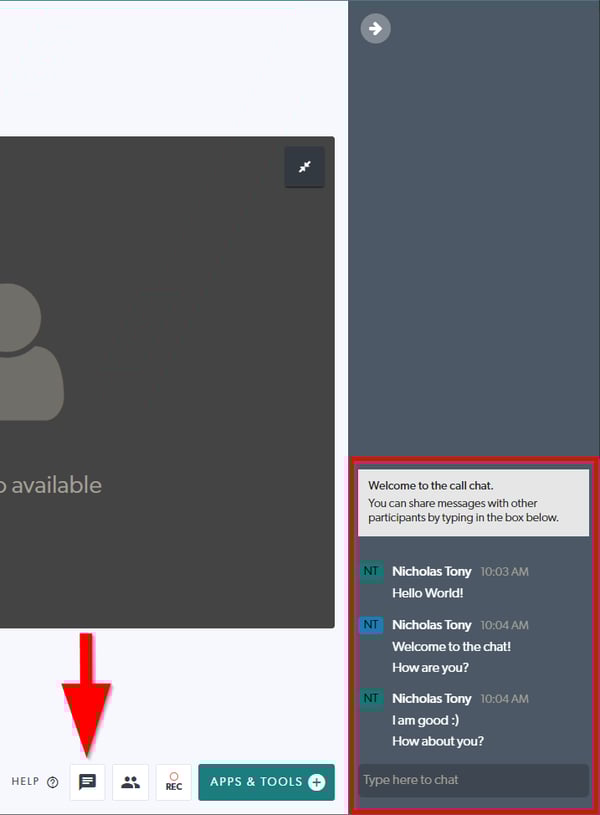Click the NT avatar beside the 10:03 AM message
The height and width of the screenshot is (815, 600).
tap(371, 572)
